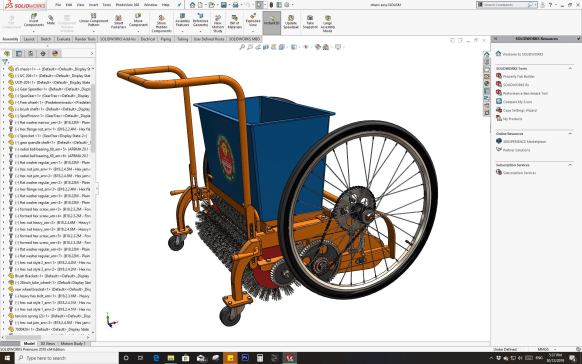Expand the brush shaft<1> tree item
Screen dimensions: 582x364
4,109
